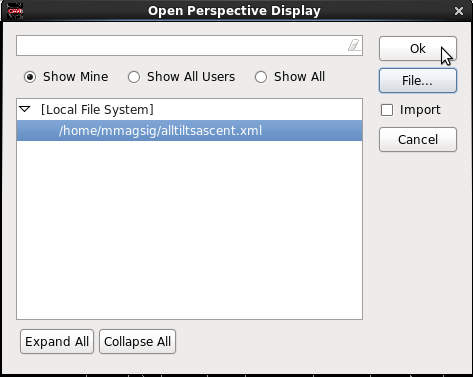Click the Import label text
This screenshot has height=377, width=473.
click(420, 110)
